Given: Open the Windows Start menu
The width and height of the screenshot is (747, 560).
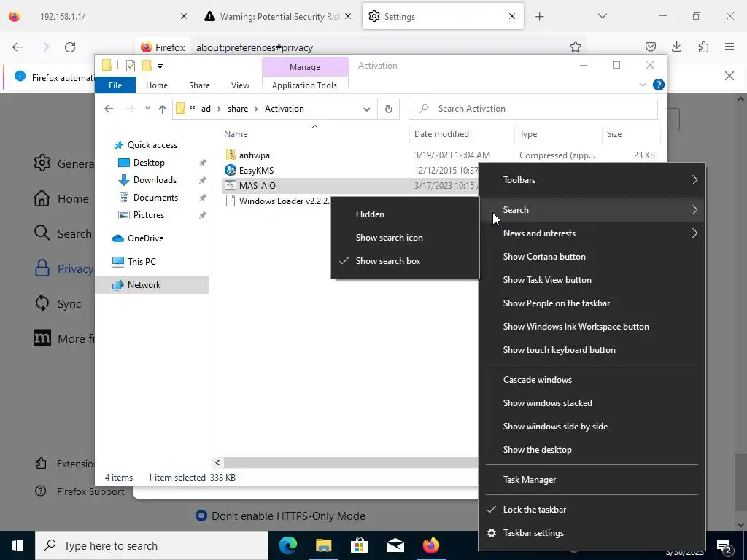Looking at the screenshot, I should (x=18, y=545).
